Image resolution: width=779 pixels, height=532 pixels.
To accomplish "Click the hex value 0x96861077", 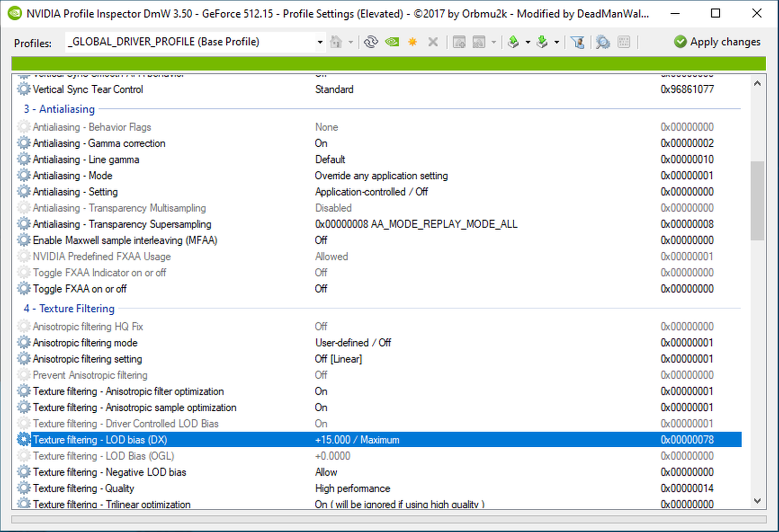I will point(687,89).
